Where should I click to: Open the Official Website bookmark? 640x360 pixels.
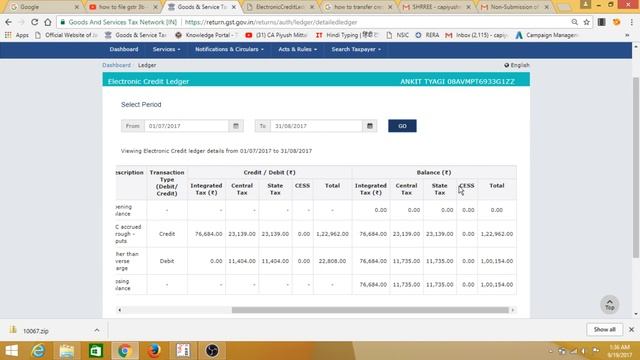tap(67, 35)
